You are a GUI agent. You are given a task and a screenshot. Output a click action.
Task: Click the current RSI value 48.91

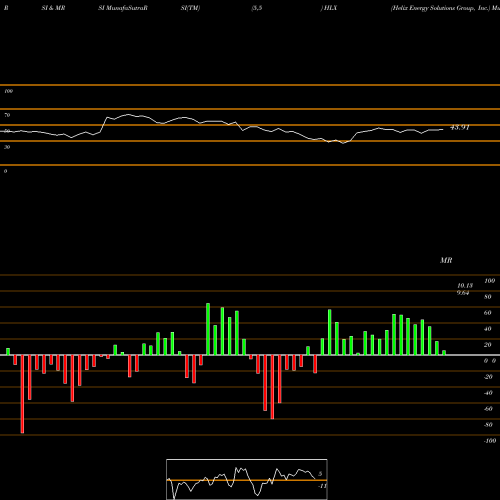(460, 127)
